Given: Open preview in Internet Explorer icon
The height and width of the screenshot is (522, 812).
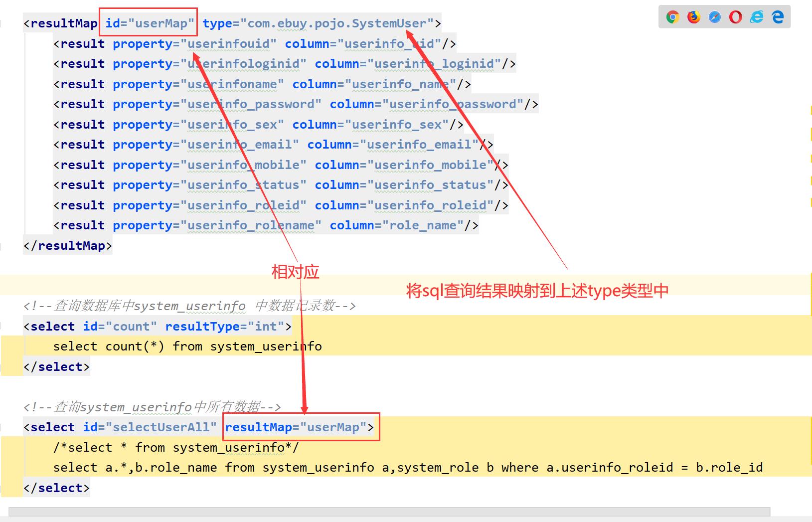Looking at the screenshot, I should pos(757,17).
